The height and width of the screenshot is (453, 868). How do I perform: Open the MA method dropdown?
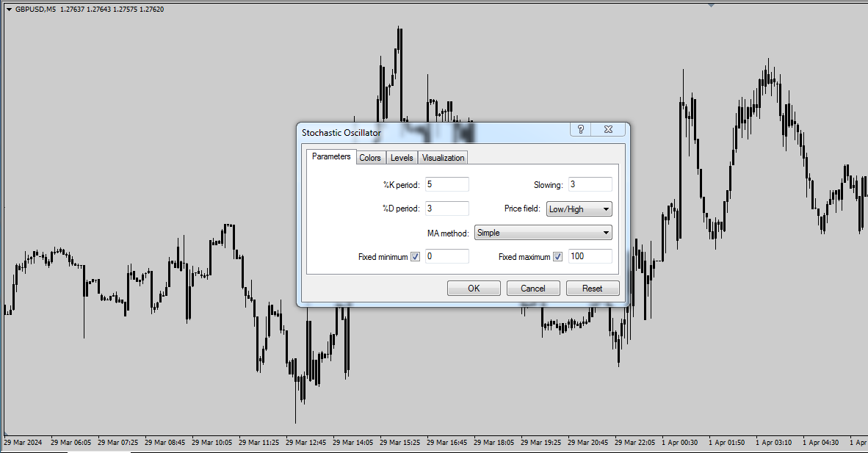pyautogui.click(x=543, y=233)
